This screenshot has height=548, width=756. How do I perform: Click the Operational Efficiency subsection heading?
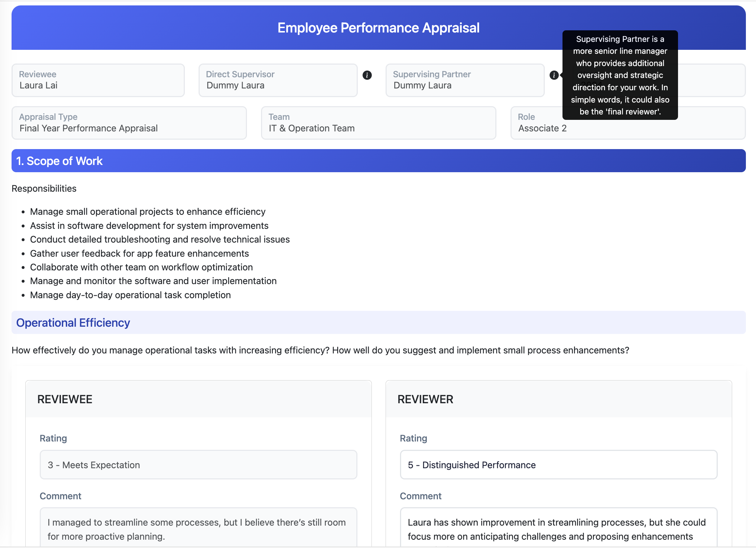click(73, 322)
